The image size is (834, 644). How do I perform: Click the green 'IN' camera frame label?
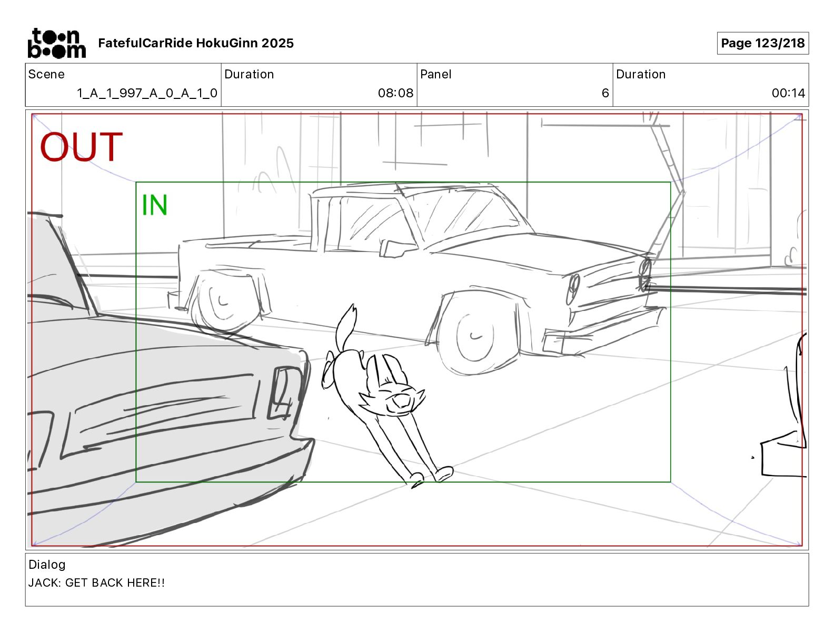point(155,205)
